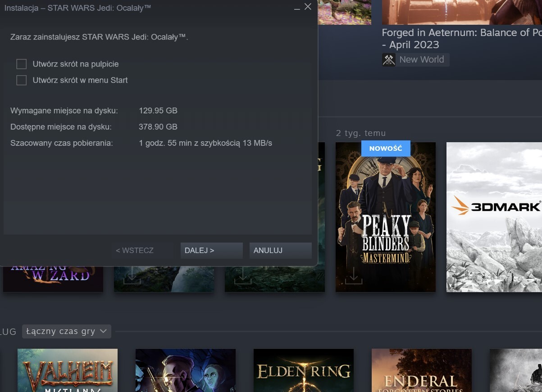Select the Valheim game cover
Image resolution: width=542 pixels, height=392 pixels.
click(x=68, y=370)
